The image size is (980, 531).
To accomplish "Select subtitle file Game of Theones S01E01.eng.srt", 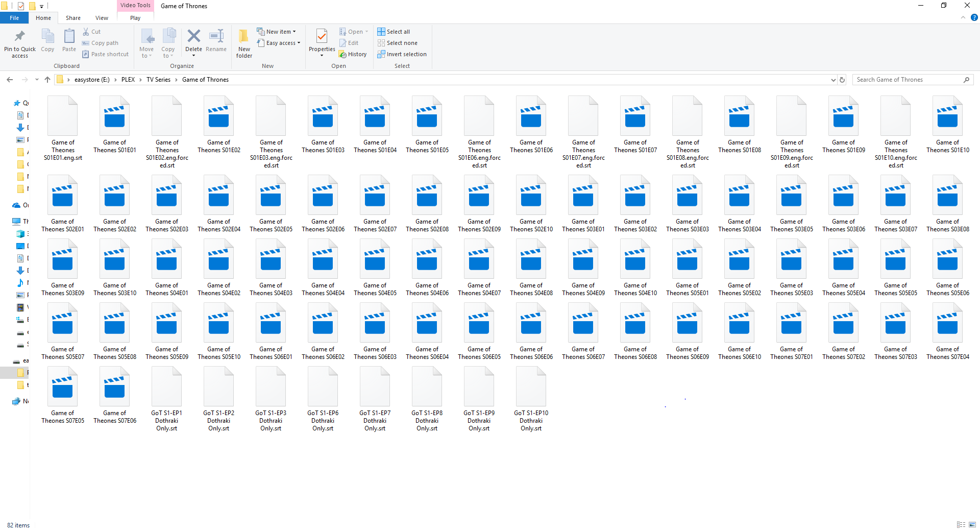I will pyautogui.click(x=63, y=129).
